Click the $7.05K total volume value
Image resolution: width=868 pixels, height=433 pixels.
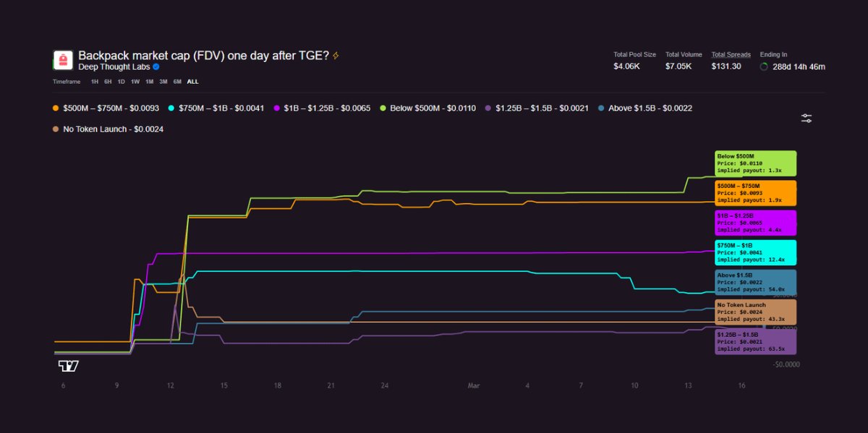click(679, 67)
